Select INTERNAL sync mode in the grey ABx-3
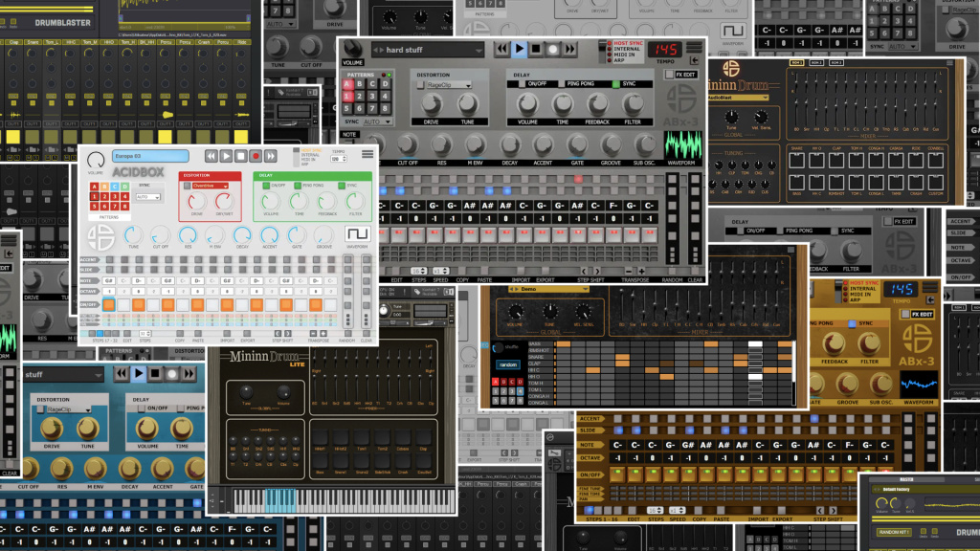The image size is (980, 551). pos(627,49)
